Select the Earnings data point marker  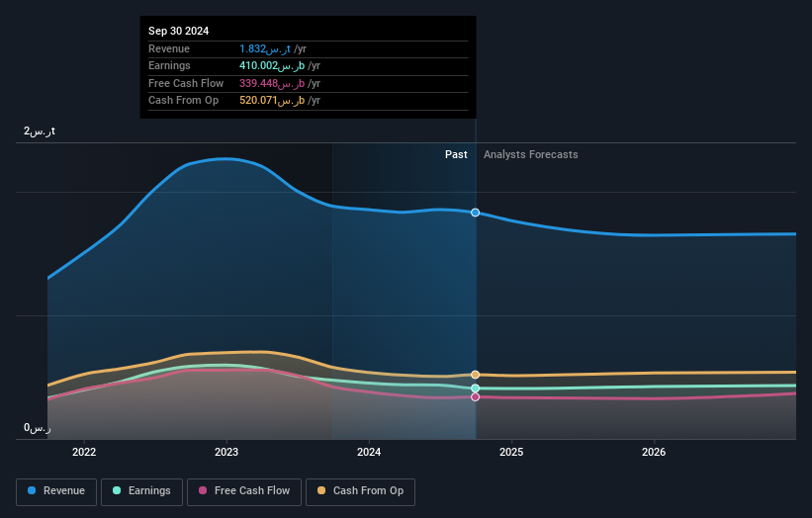click(476, 388)
